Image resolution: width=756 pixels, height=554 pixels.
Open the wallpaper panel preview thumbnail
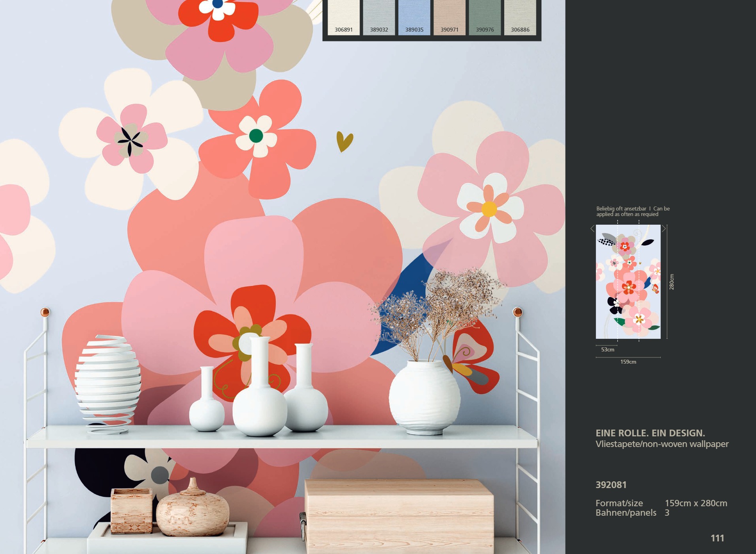(x=628, y=282)
